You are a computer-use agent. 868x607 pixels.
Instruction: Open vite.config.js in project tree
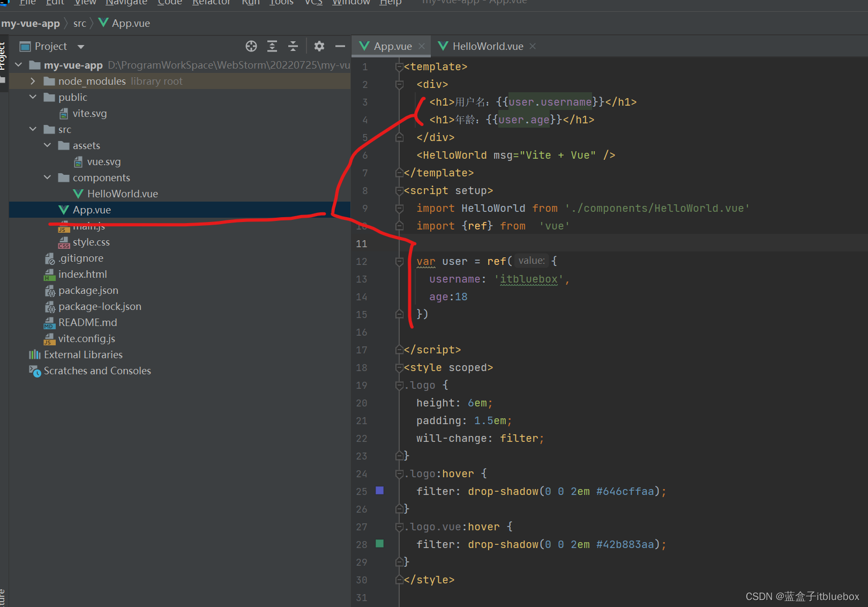click(86, 338)
